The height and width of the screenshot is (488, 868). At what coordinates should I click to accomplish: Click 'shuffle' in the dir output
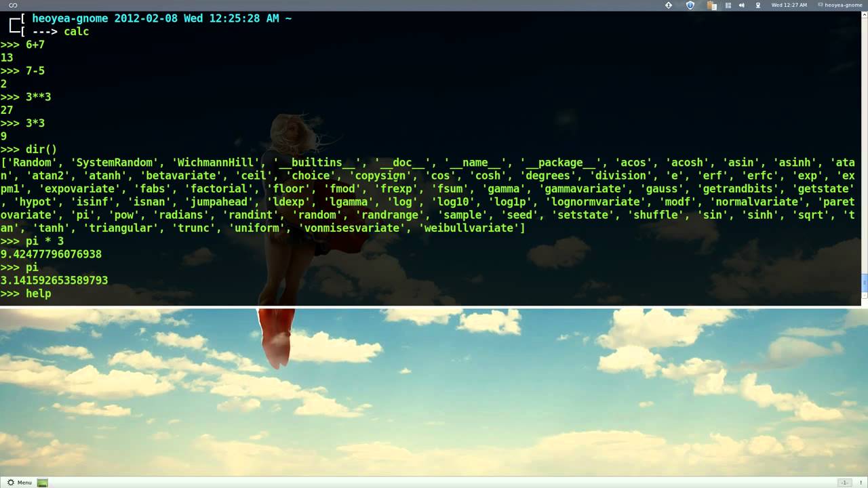(656, 215)
